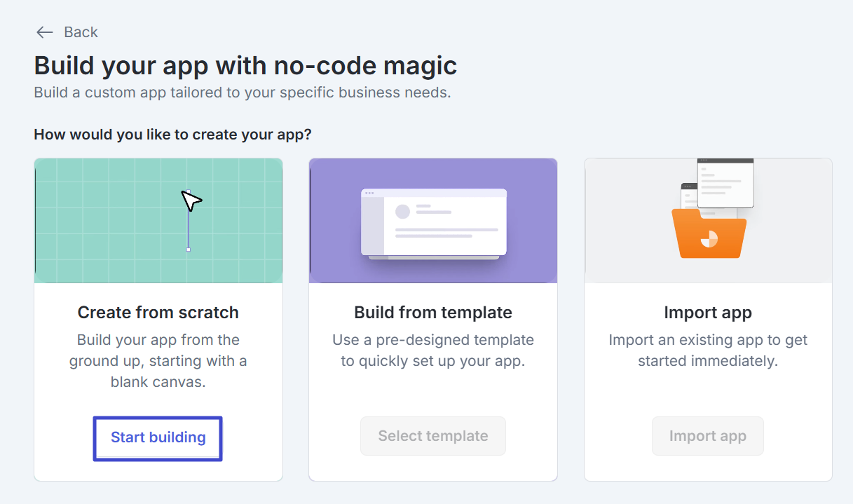Image resolution: width=853 pixels, height=504 pixels.
Task: Click the Start building button
Action: point(158,437)
